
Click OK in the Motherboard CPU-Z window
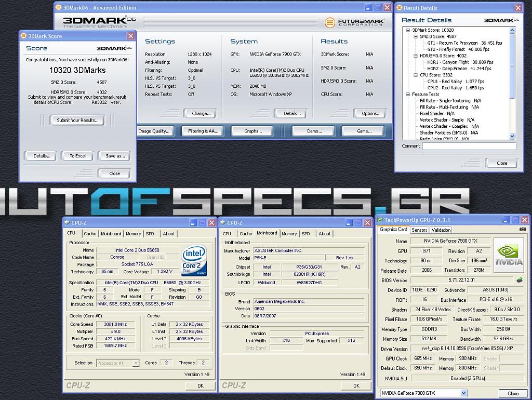click(x=356, y=386)
